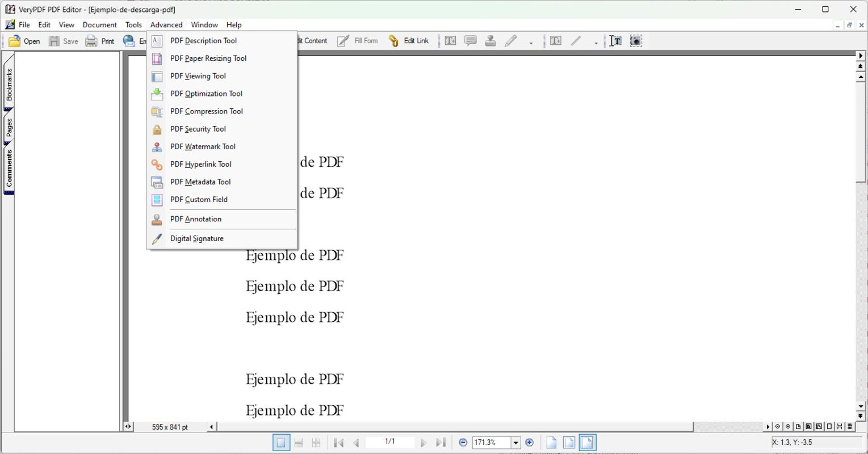Screen dimensions: 868x454
Task: Click the Actual Size page icon
Action: [x=551, y=443]
